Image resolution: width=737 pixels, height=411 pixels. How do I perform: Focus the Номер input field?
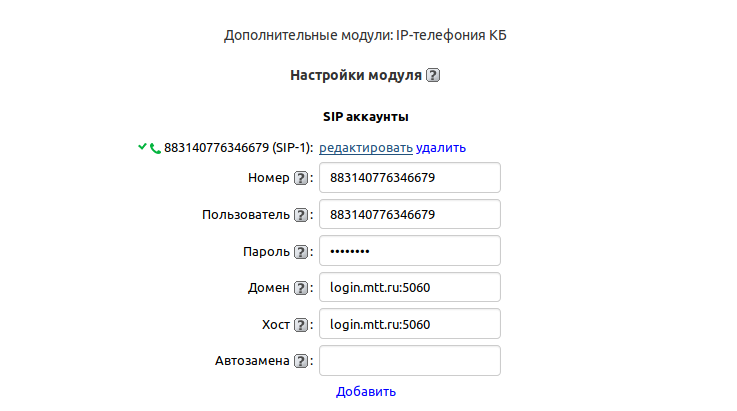tap(409, 178)
